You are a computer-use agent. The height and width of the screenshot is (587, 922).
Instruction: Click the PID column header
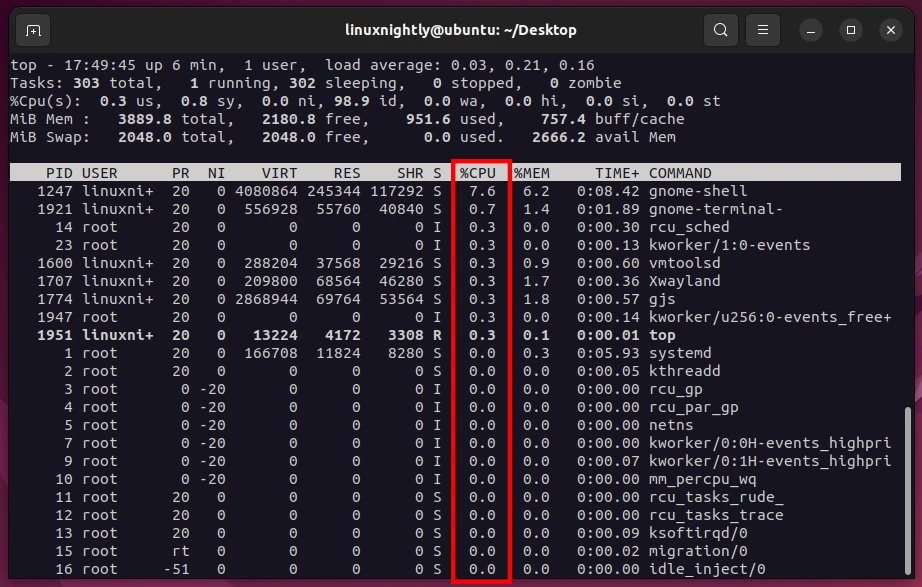(59, 173)
